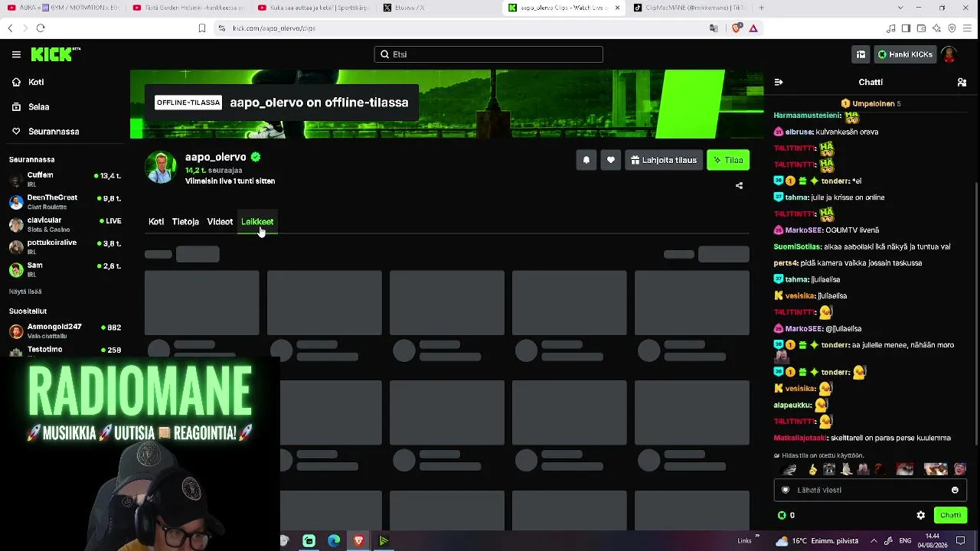Go back with browser back arrow

tap(10, 28)
